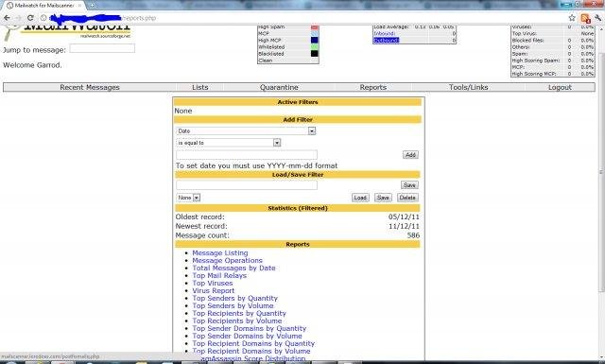The width and height of the screenshot is (605, 364).
Task: Click the page vertical scrollbar
Action: point(601,172)
